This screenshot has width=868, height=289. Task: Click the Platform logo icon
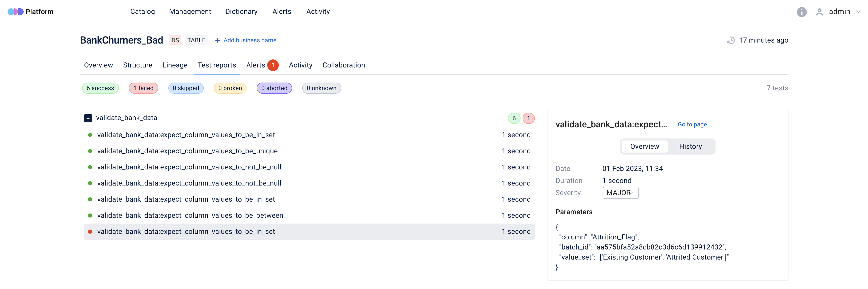point(16,12)
